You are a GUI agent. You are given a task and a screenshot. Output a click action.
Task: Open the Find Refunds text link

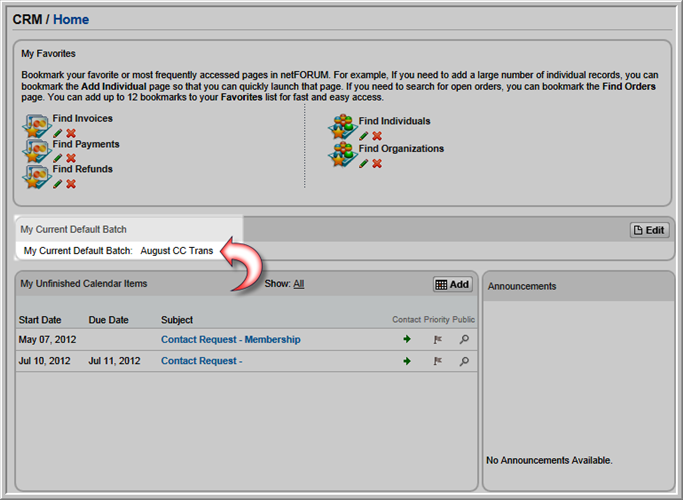click(83, 169)
